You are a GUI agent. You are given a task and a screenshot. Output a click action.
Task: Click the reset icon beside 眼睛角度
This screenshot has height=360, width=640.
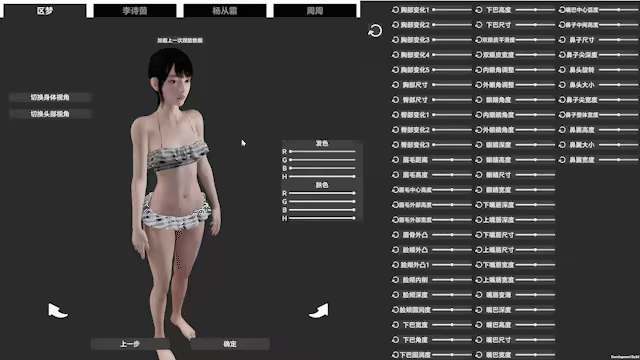pyautogui.click(x=479, y=100)
